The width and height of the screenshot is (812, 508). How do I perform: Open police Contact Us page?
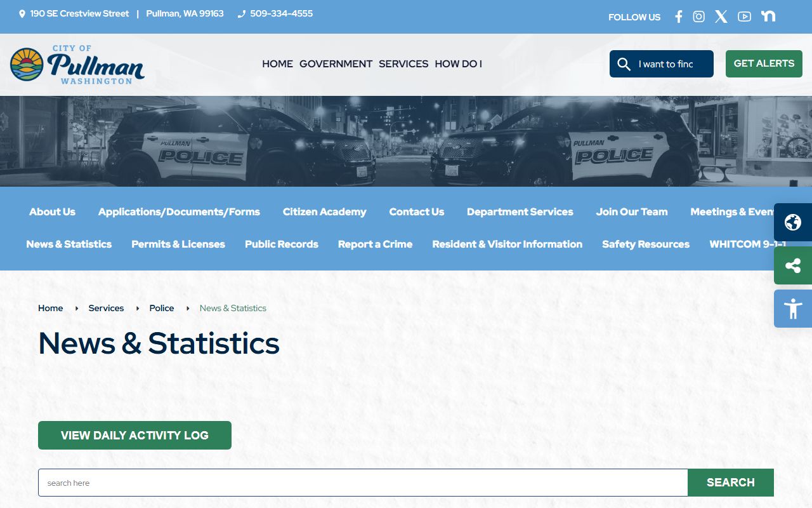coord(416,211)
